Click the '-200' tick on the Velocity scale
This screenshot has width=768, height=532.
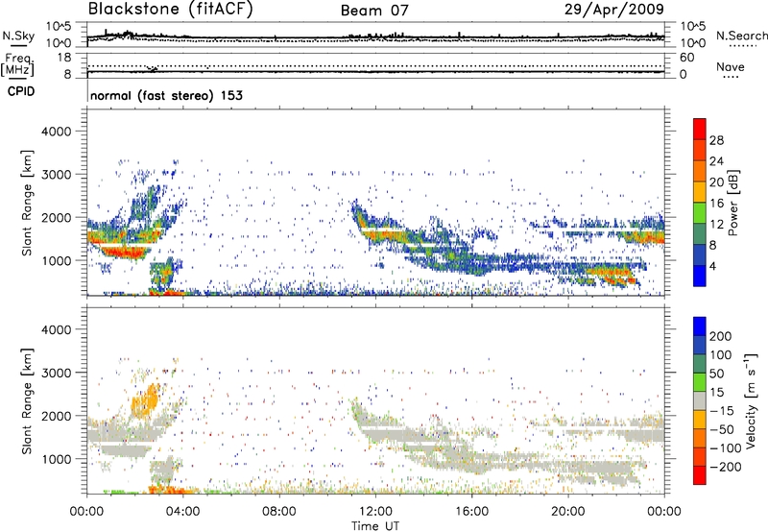tap(725, 467)
